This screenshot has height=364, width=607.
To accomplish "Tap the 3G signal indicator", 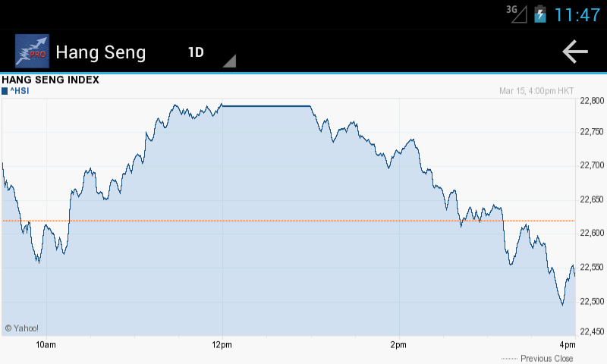I will point(516,13).
